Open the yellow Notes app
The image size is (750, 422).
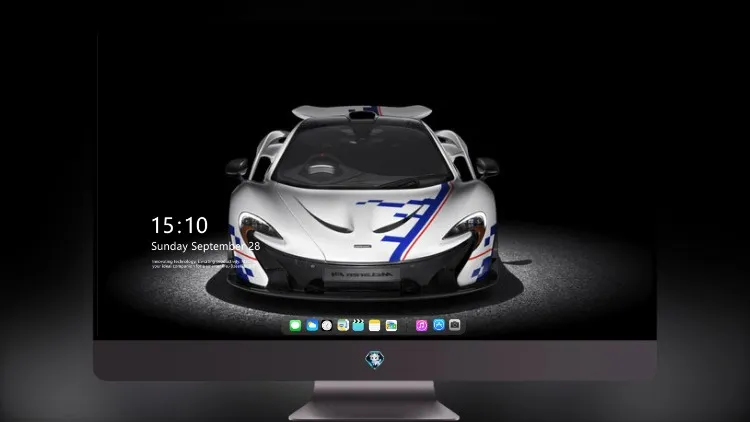point(375,325)
